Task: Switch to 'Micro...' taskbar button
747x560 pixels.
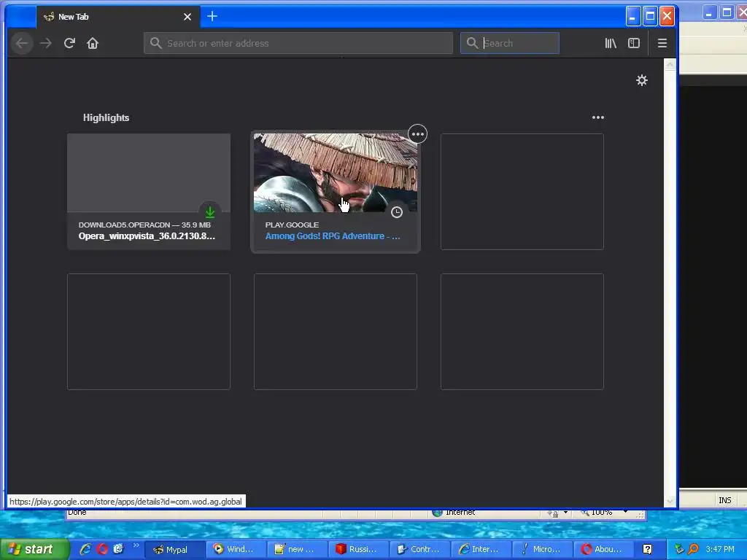Action: click(542, 550)
